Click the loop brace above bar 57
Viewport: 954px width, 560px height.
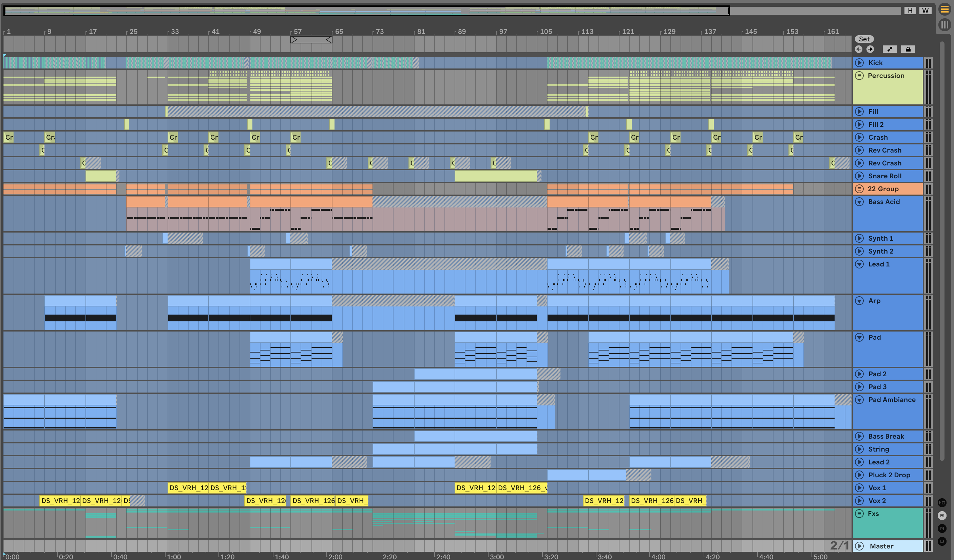pyautogui.click(x=311, y=39)
